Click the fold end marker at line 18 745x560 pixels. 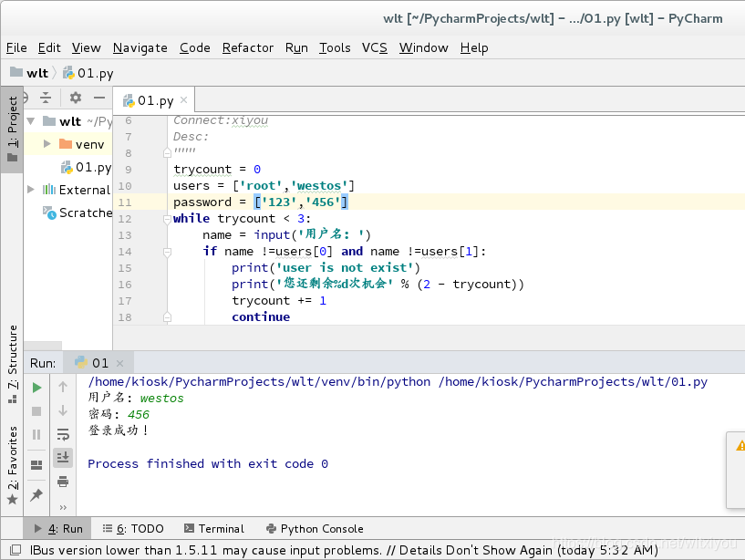pyautogui.click(x=167, y=317)
